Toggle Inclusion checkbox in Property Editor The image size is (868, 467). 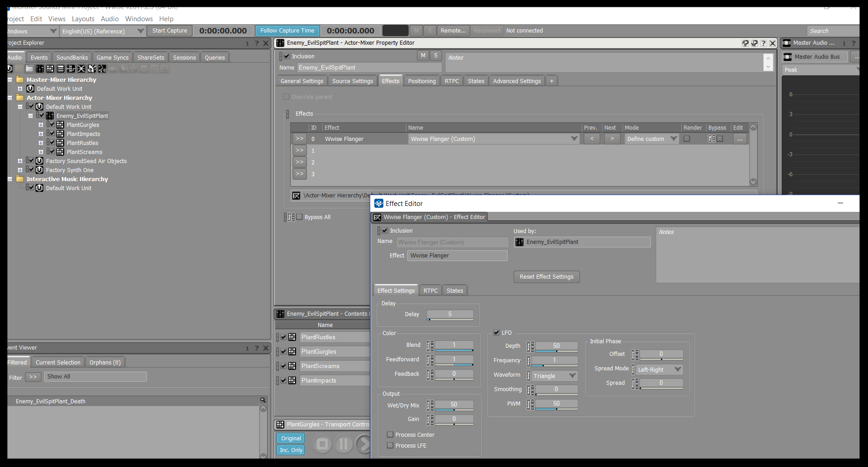(287, 56)
